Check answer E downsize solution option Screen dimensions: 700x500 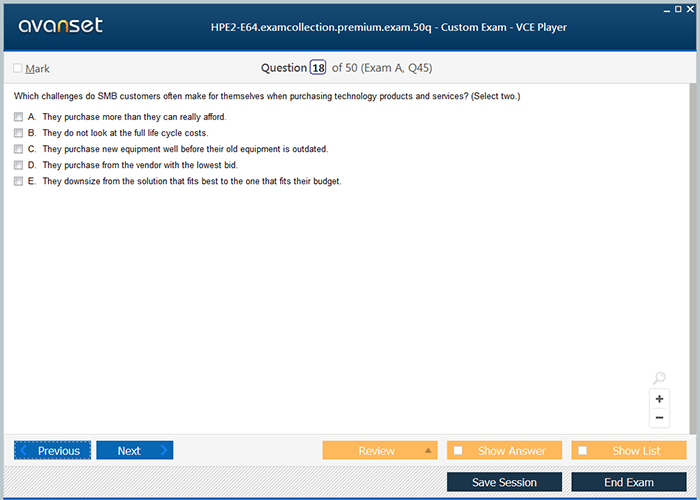pyautogui.click(x=18, y=181)
